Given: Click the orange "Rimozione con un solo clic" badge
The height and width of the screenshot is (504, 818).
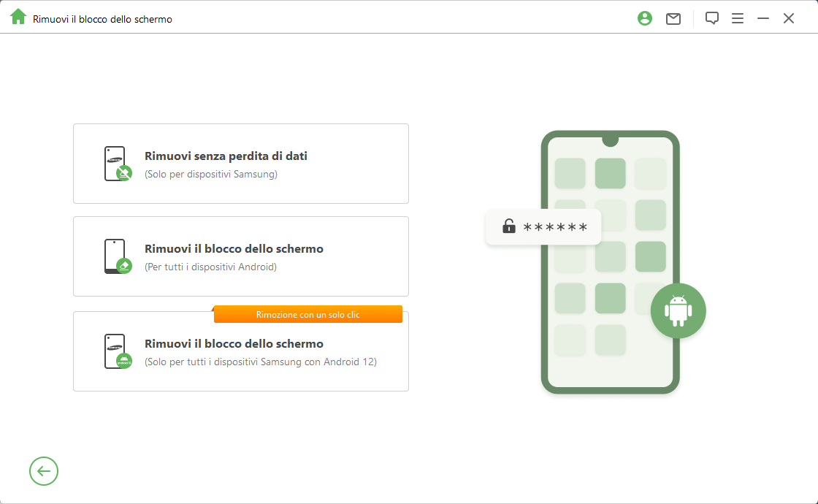Looking at the screenshot, I should tap(307, 315).
